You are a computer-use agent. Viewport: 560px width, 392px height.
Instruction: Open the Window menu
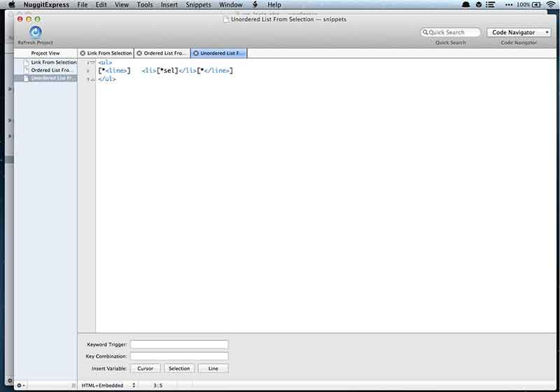(231, 5)
